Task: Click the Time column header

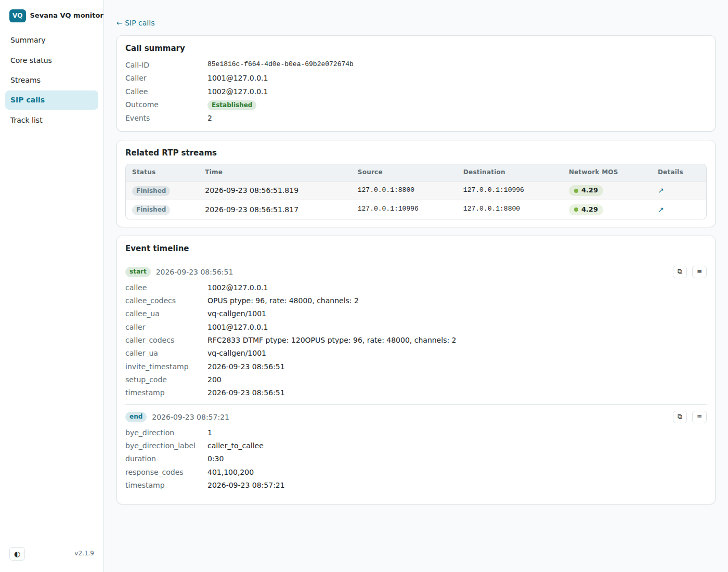Action: [214, 172]
